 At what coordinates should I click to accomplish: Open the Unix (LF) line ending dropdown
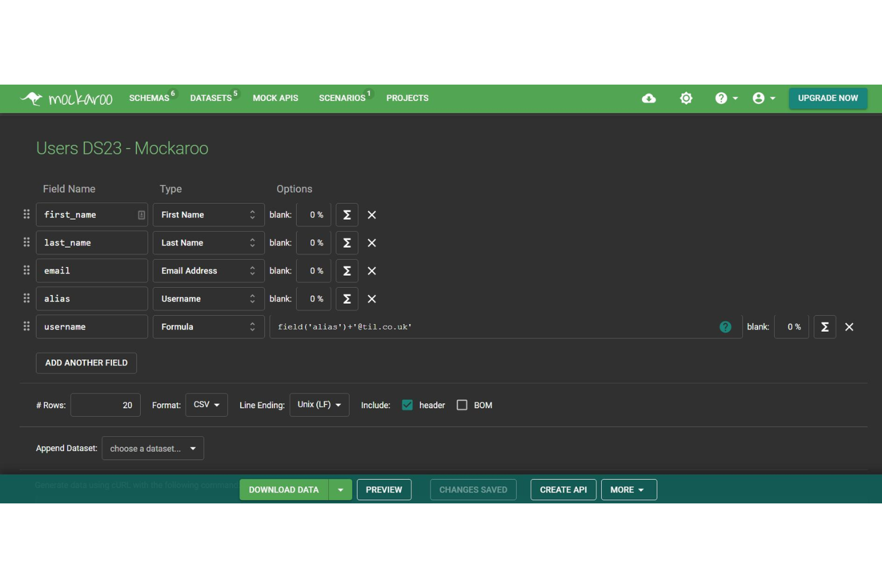[319, 405]
